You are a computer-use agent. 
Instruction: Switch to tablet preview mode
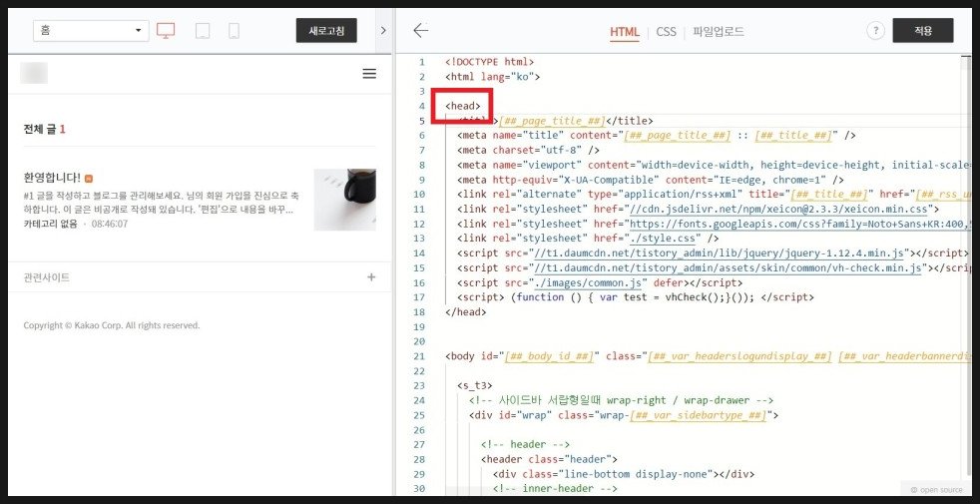point(203,31)
